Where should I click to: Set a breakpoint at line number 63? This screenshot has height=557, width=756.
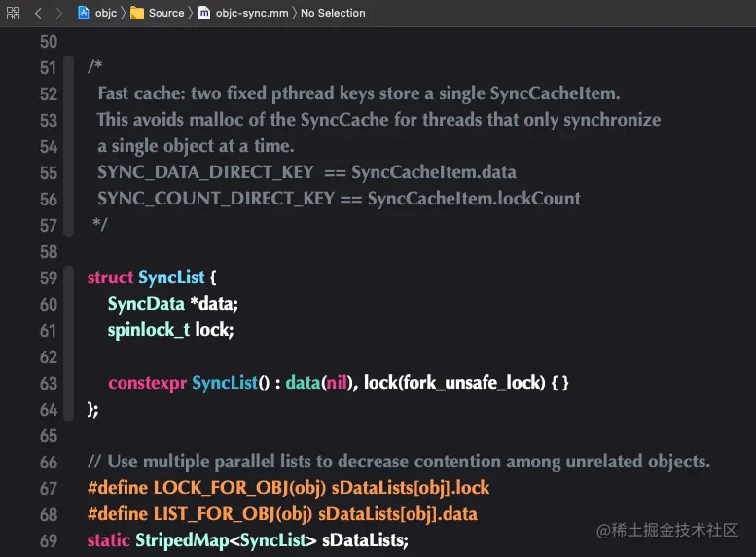[x=49, y=383]
